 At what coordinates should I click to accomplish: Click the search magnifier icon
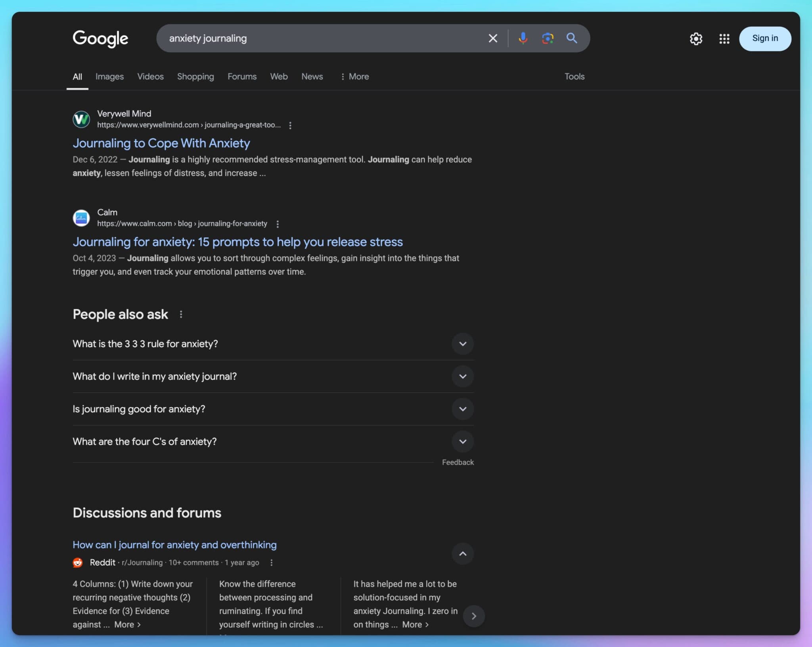pos(572,38)
